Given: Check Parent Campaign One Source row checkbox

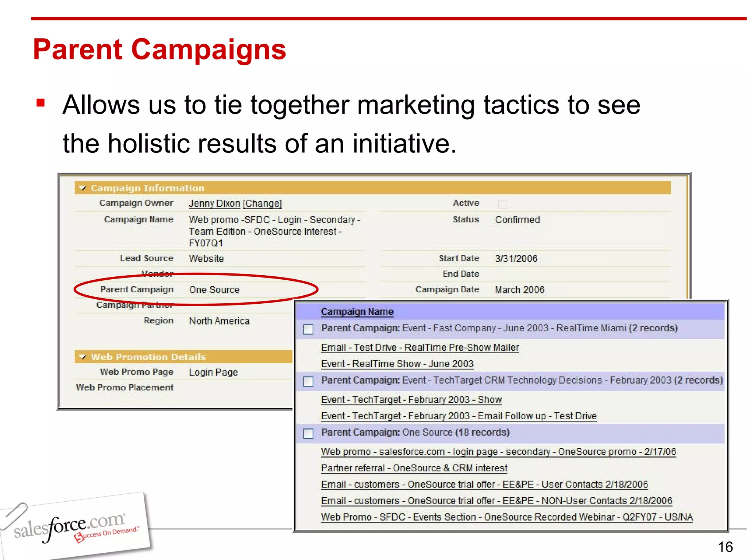Looking at the screenshot, I should (x=308, y=433).
